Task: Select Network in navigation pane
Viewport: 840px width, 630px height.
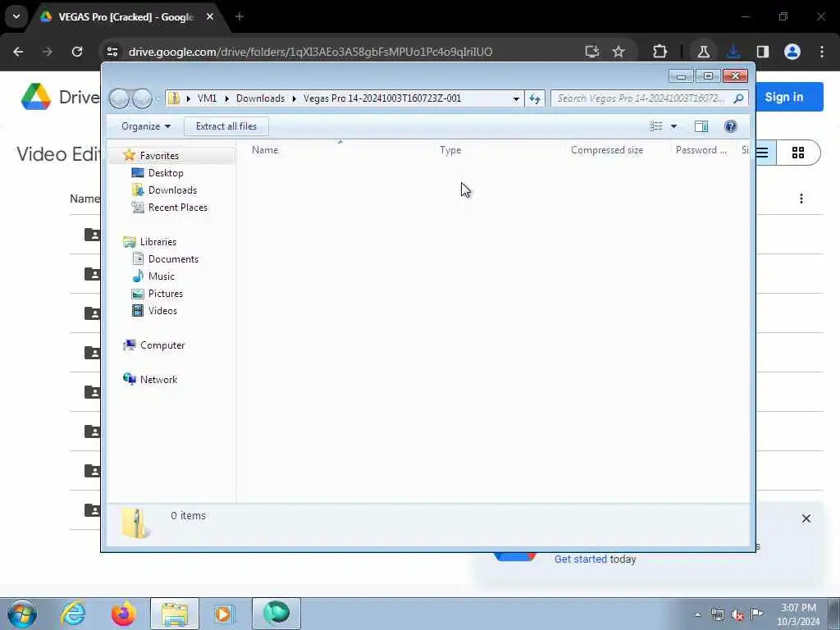Action: pos(158,379)
